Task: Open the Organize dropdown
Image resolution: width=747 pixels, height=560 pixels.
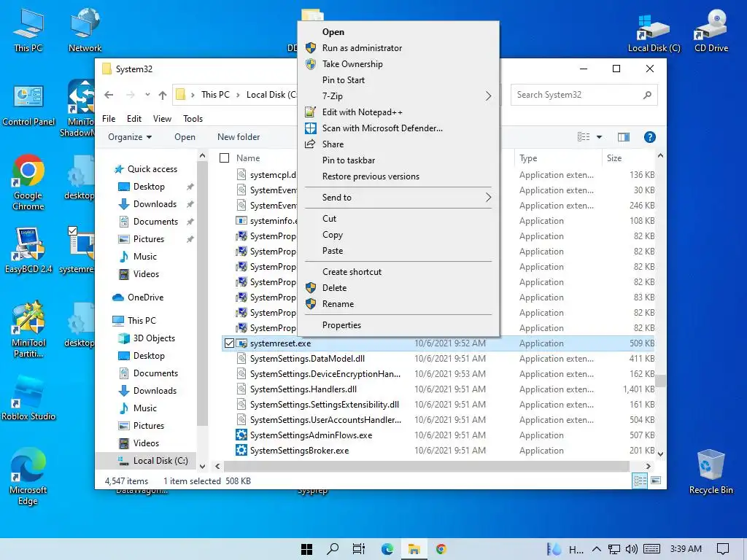Action: [x=130, y=137]
